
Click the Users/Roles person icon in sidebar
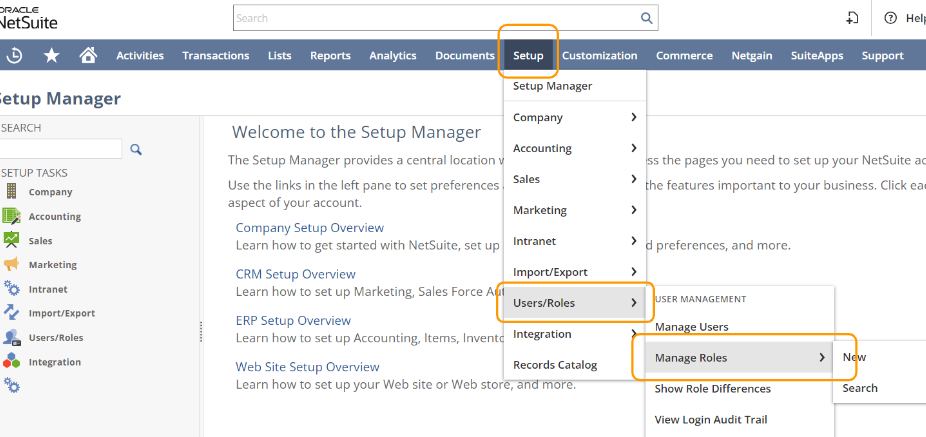(x=11, y=337)
